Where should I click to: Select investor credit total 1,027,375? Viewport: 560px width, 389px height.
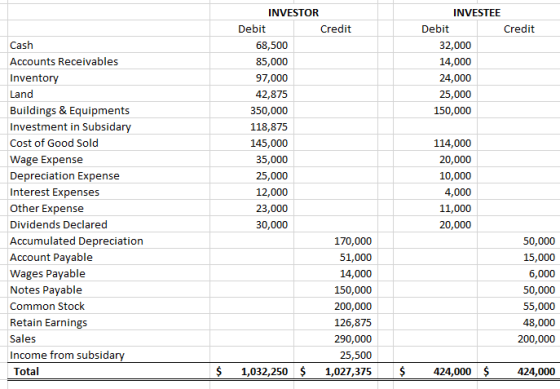tap(349, 372)
